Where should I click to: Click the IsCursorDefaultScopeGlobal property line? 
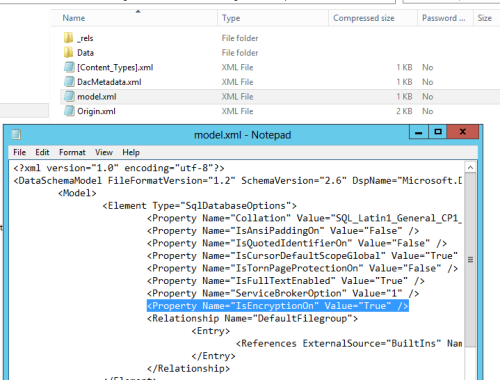coord(303,256)
